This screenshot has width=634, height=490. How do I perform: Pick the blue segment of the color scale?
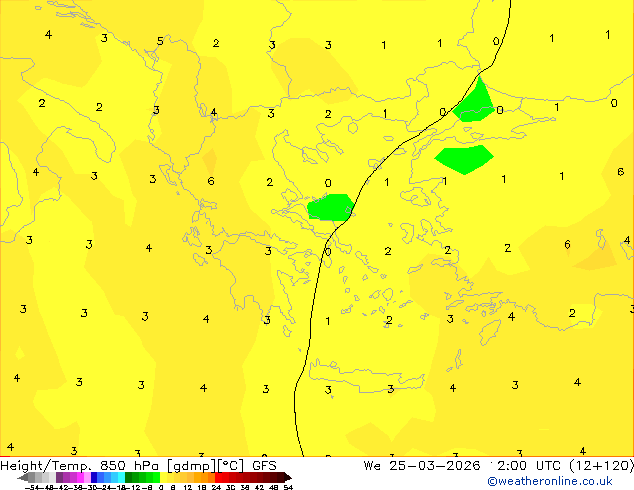[x=97, y=477]
